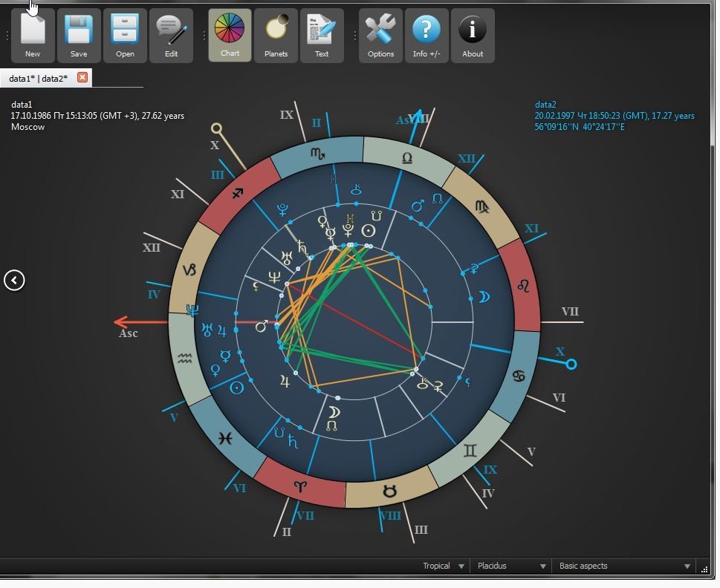Click the blue Moon glyph in Leo
This screenshot has height=588, width=720.
[x=484, y=298]
